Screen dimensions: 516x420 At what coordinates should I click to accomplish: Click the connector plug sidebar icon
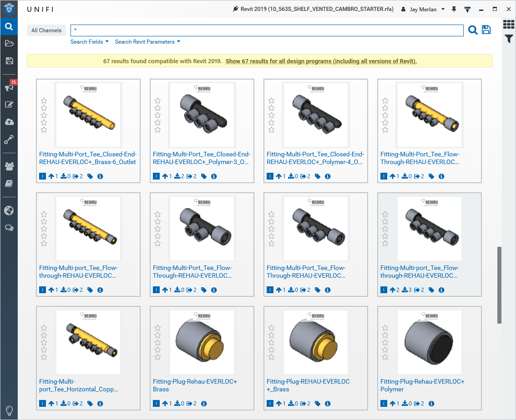tap(9, 140)
